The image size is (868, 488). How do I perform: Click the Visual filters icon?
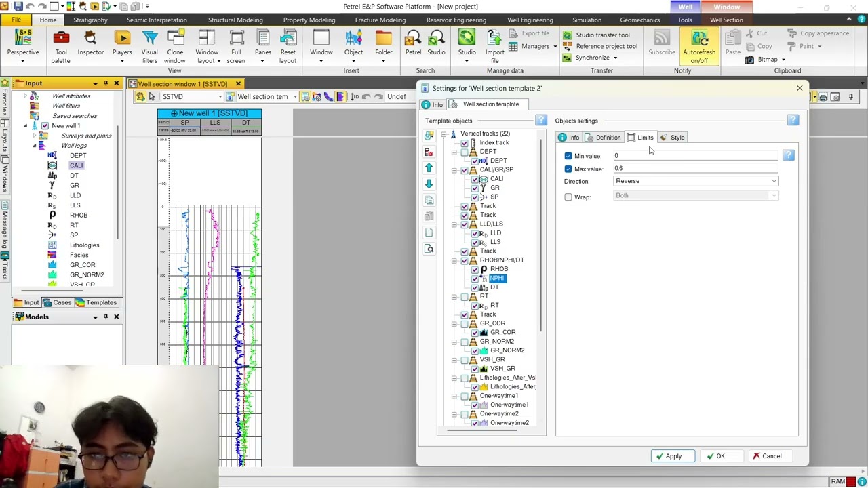click(x=150, y=47)
